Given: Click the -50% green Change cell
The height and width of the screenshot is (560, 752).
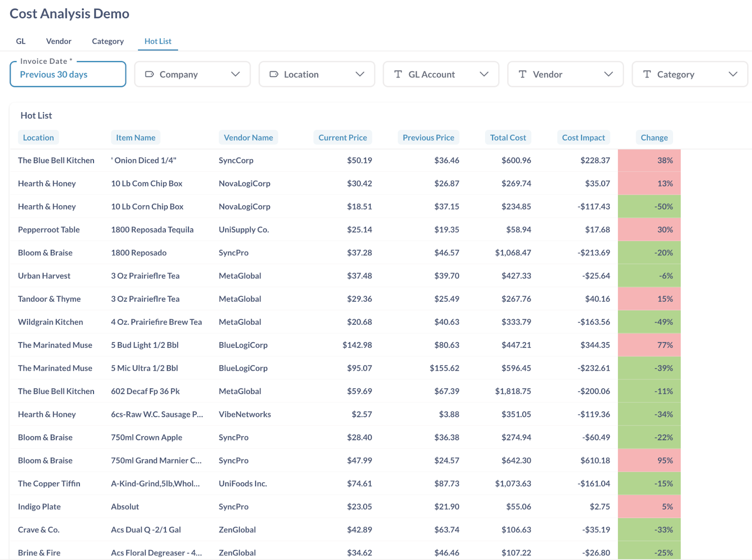Looking at the screenshot, I should pos(649,207).
